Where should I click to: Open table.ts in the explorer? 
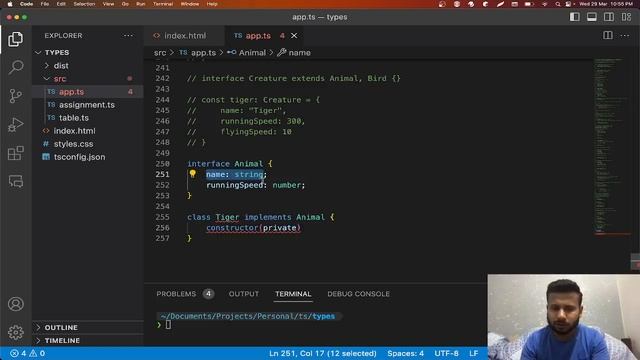[88, 118]
